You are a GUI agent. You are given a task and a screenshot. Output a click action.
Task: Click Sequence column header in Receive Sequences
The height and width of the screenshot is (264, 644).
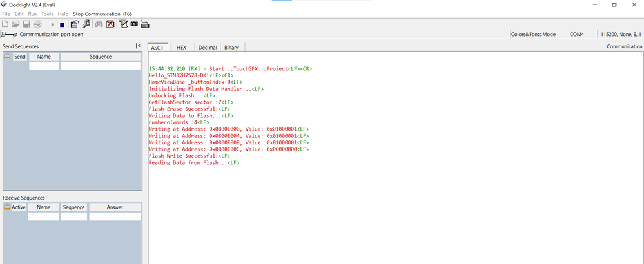point(74,207)
